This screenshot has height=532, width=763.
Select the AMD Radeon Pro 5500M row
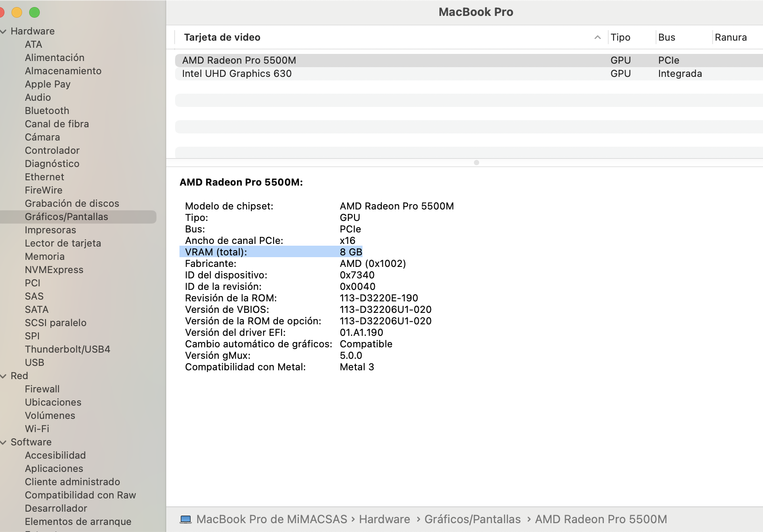pyautogui.click(x=469, y=61)
